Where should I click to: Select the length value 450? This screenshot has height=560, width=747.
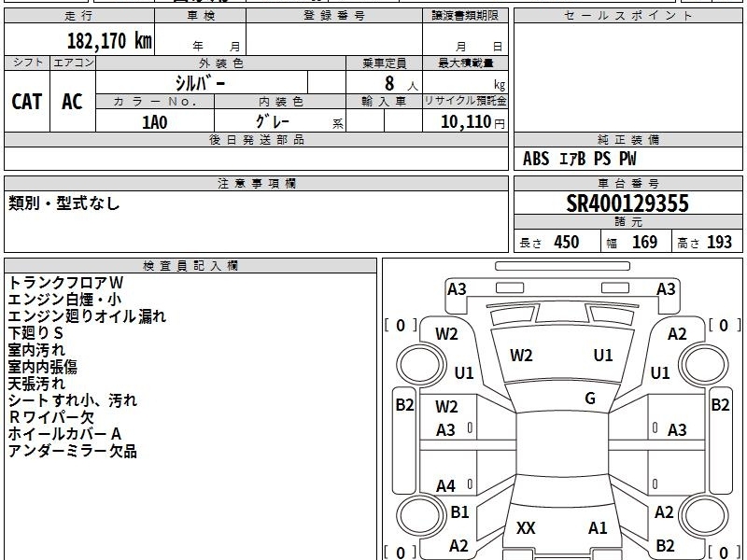[567, 243]
